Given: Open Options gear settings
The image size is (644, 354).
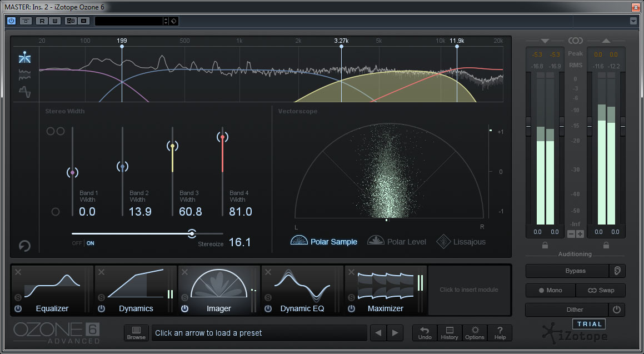Looking at the screenshot, I should coord(475,333).
